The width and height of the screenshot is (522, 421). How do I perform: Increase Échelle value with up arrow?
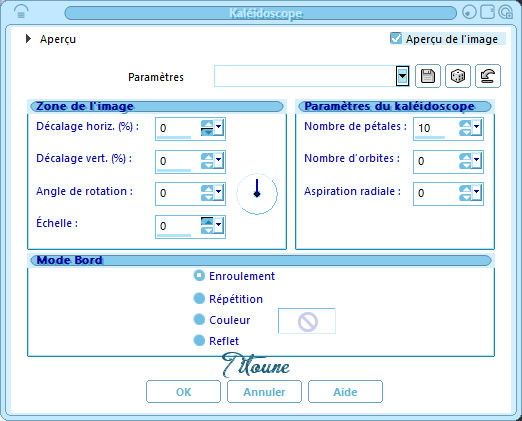point(207,221)
